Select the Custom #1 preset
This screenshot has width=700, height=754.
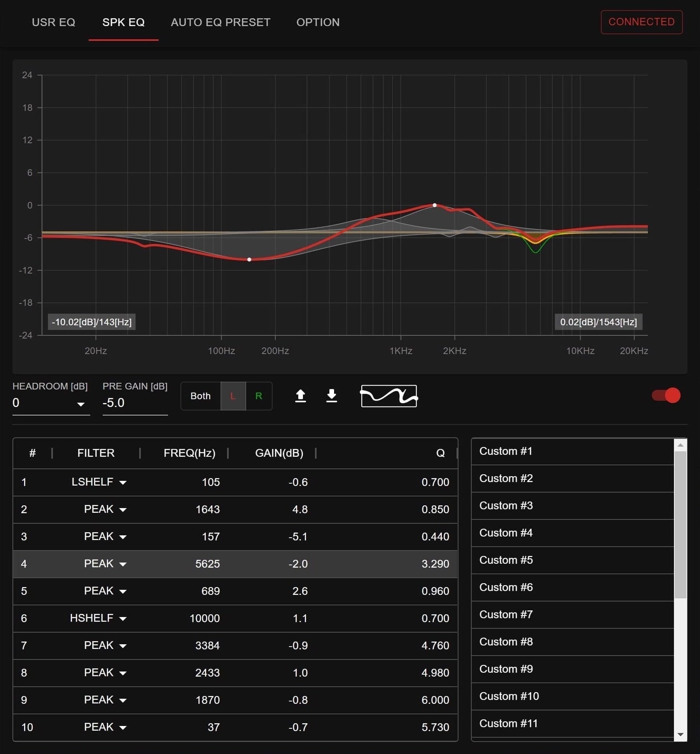point(572,451)
